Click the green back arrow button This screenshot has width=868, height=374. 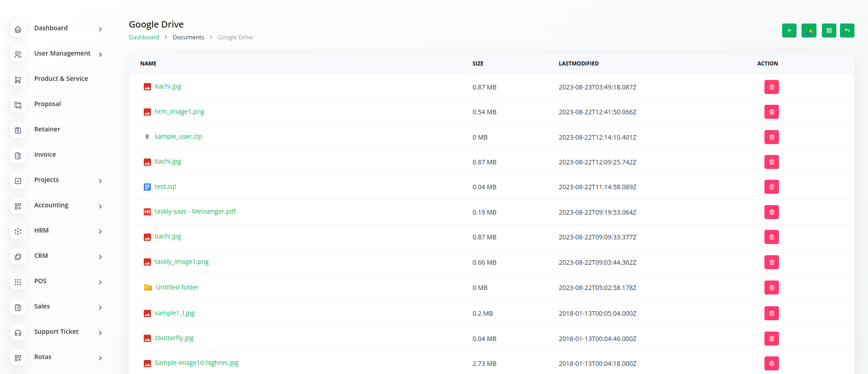pyautogui.click(x=847, y=31)
